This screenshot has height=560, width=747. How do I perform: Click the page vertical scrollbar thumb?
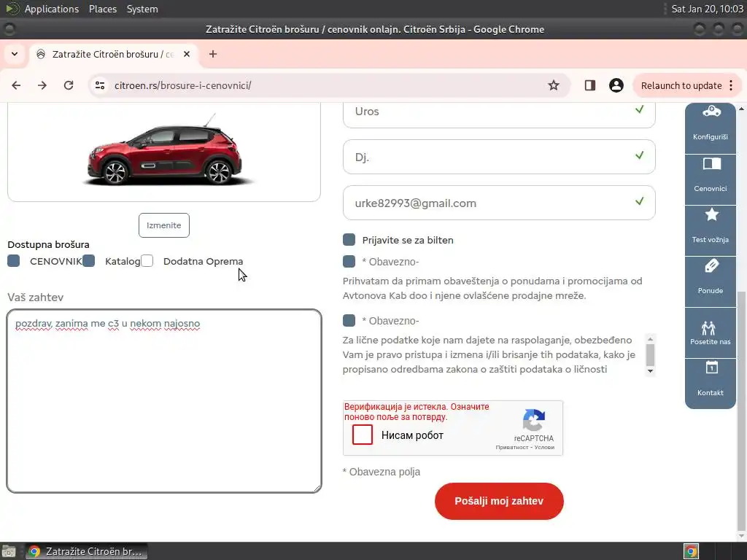[x=741, y=410]
